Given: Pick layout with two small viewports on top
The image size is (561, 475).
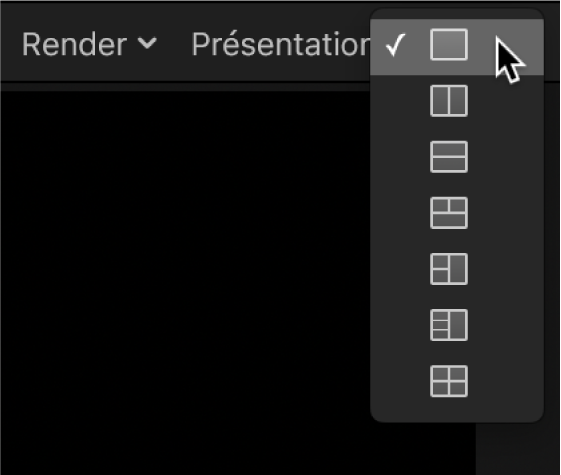Looking at the screenshot, I should 449,213.
